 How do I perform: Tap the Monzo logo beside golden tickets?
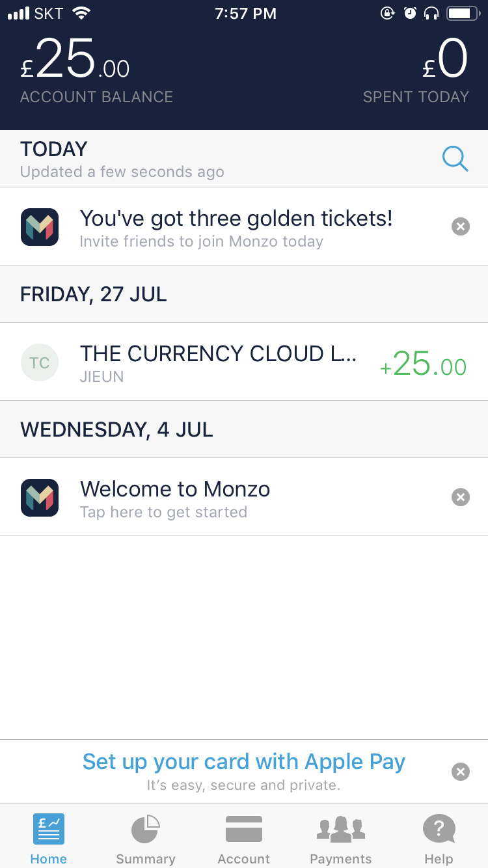pos(40,227)
